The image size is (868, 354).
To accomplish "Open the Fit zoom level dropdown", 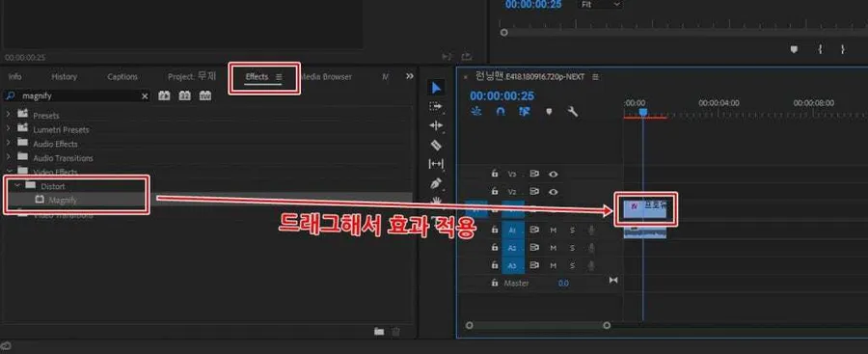I will click(x=601, y=4).
